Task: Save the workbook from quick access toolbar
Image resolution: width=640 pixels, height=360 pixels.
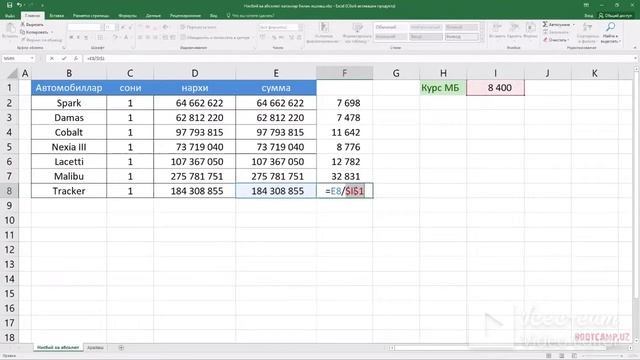Action: point(9,5)
